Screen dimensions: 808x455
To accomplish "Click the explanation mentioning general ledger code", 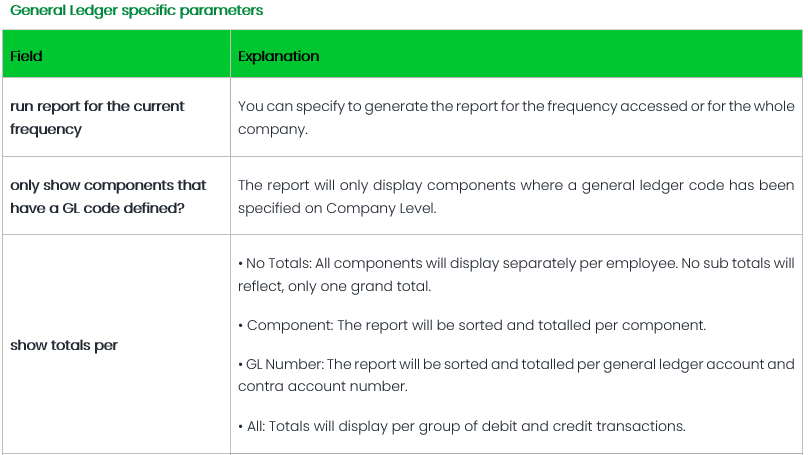I will point(516,195).
